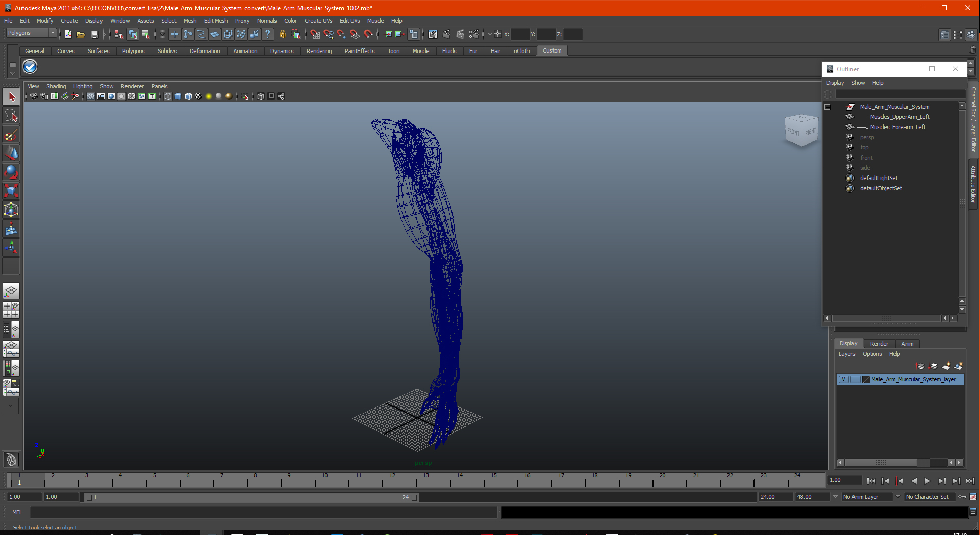Open the viewport Shading menu
980x535 pixels.
pos(56,86)
